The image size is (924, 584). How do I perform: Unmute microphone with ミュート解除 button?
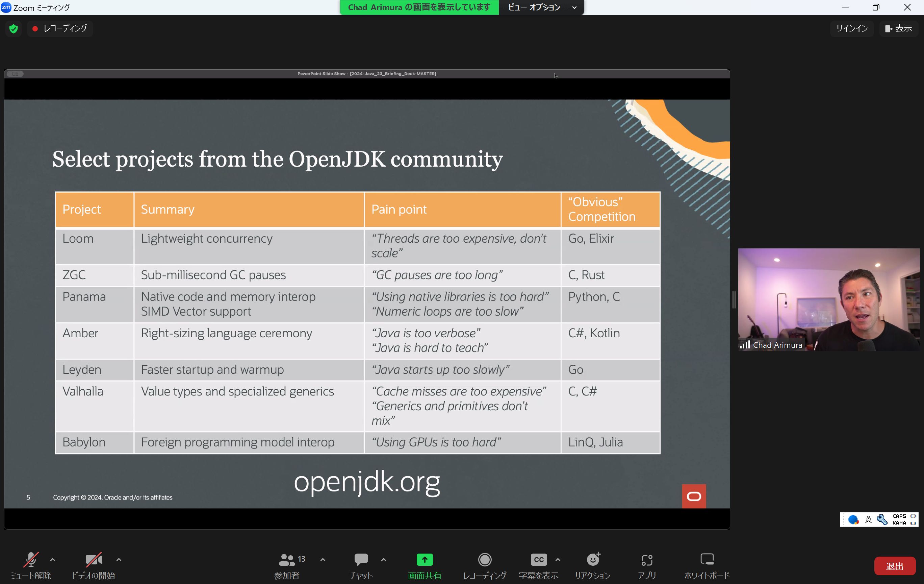(x=31, y=565)
